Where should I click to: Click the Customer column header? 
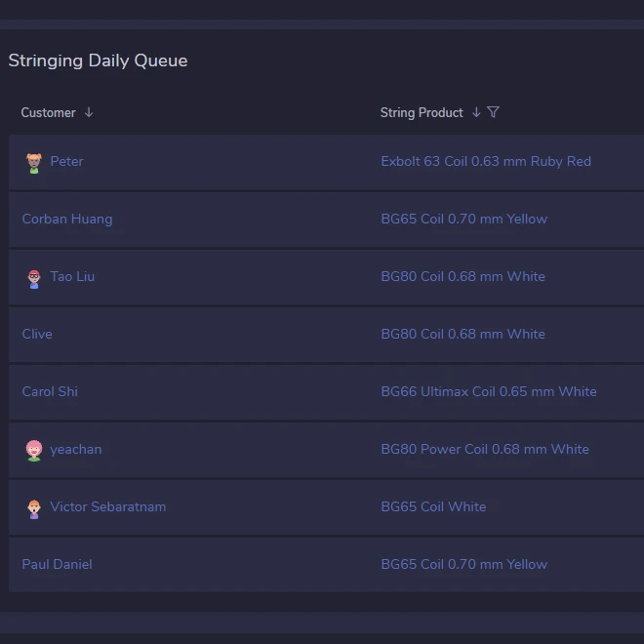48,112
